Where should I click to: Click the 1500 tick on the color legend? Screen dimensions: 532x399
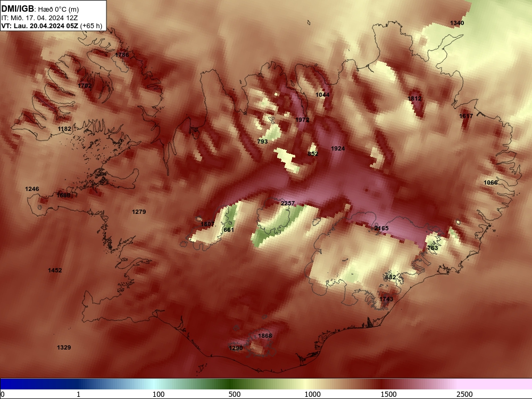388,394
